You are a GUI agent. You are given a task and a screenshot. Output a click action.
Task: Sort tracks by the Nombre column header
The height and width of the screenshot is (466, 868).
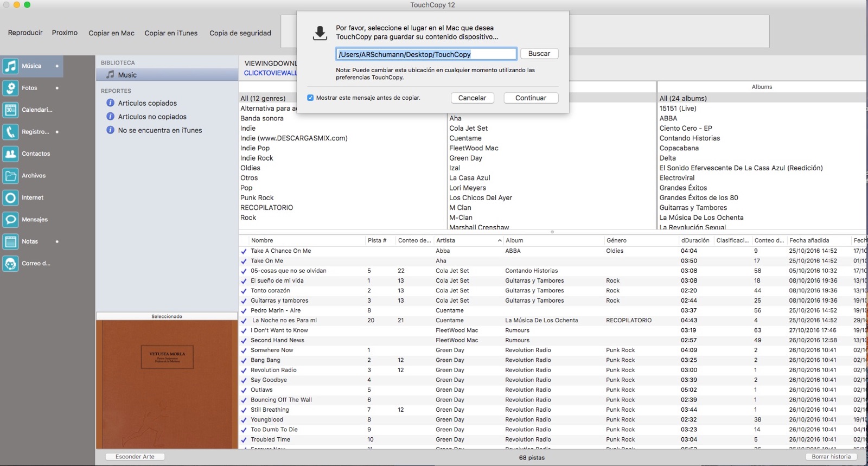[307, 240]
